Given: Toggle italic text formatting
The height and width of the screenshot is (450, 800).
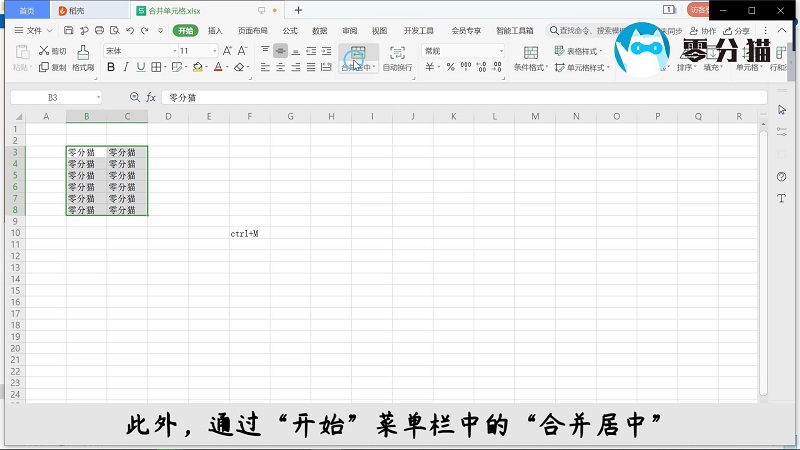Looking at the screenshot, I should pyautogui.click(x=126, y=68).
